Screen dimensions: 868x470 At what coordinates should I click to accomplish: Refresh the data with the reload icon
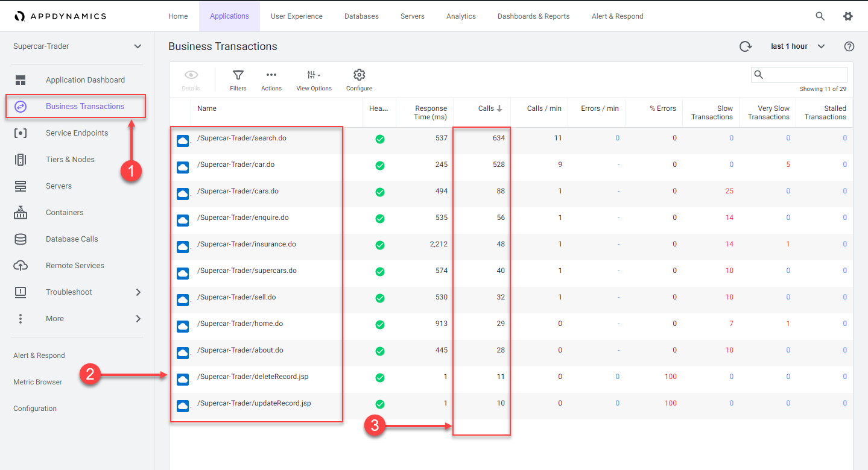(746, 46)
